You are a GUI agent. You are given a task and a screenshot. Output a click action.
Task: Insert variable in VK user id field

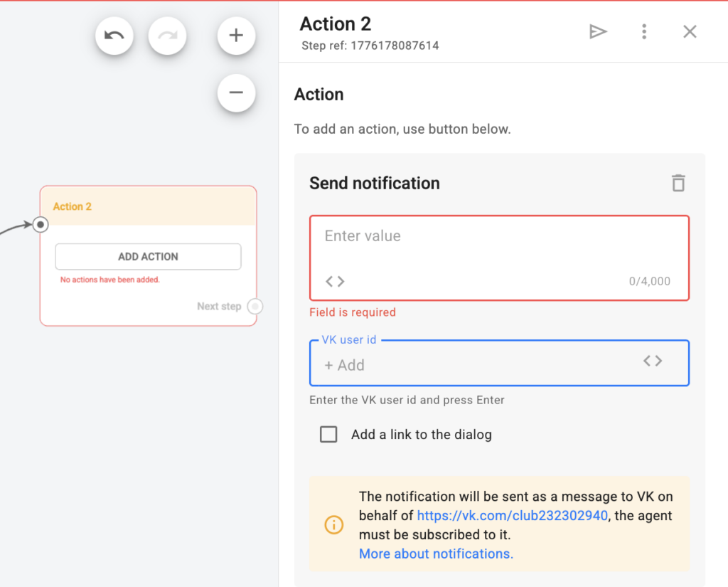653,361
